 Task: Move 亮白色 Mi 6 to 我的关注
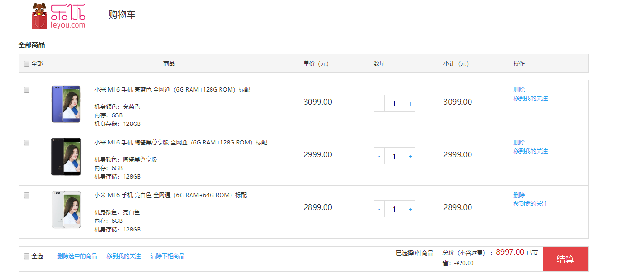tap(530, 204)
